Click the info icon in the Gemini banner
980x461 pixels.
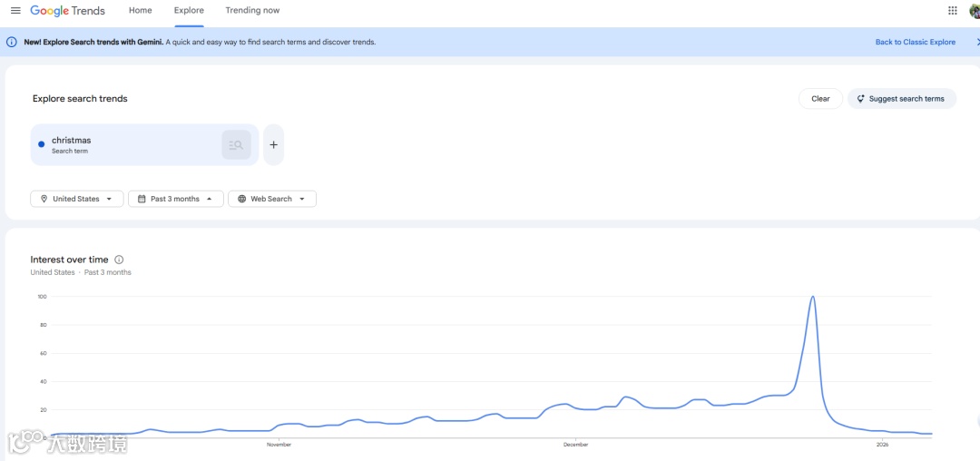coord(12,42)
